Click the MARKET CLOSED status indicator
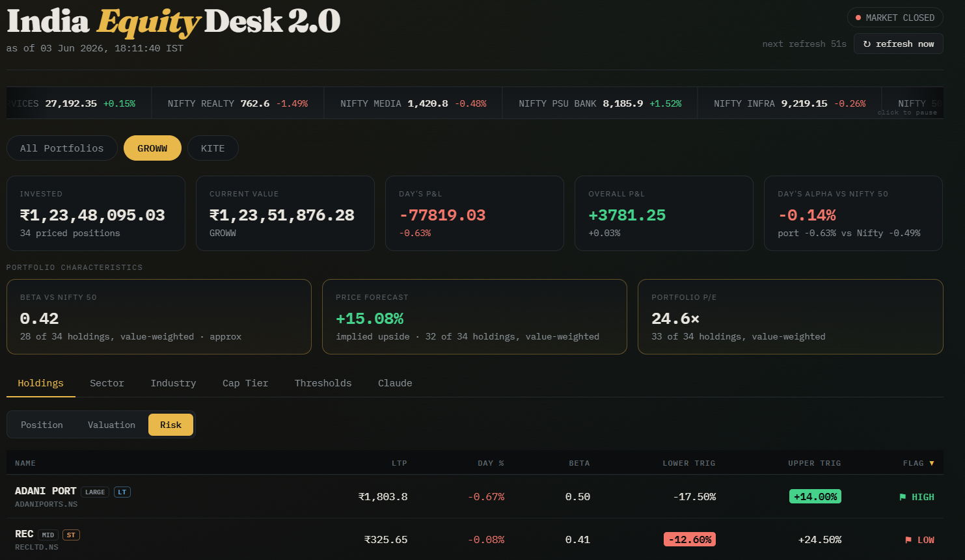965x560 pixels. coord(895,18)
